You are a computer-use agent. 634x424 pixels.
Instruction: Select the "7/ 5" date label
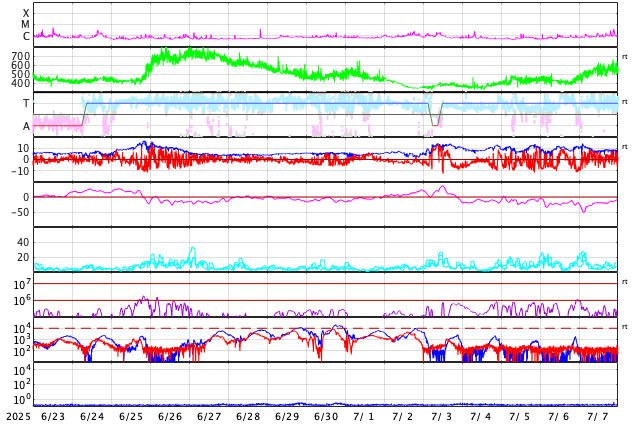pos(520,417)
